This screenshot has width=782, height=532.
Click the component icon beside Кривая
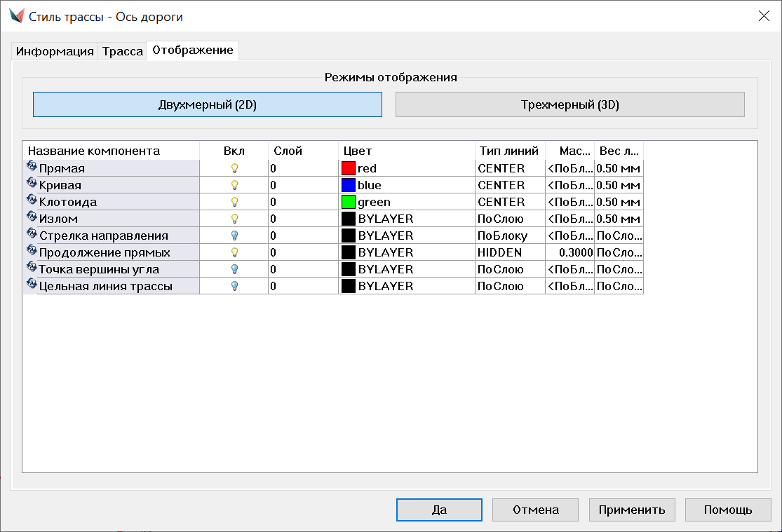[32, 184]
